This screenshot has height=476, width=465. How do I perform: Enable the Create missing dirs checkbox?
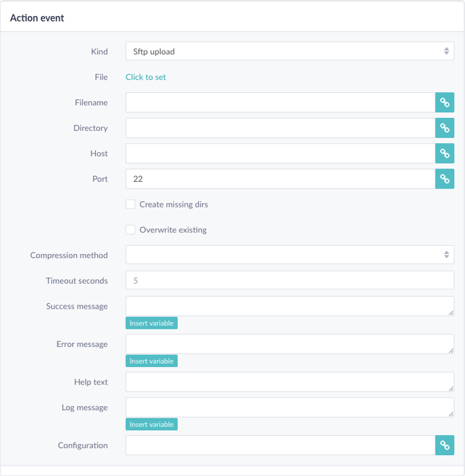tap(130, 204)
